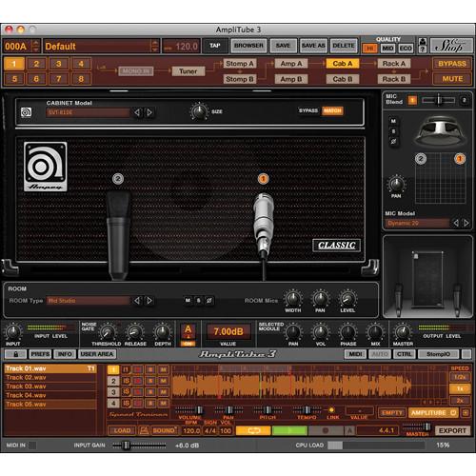This screenshot has height=476, width=476.
Task: Select next MIC Model with right arrow
Action: click(466, 223)
